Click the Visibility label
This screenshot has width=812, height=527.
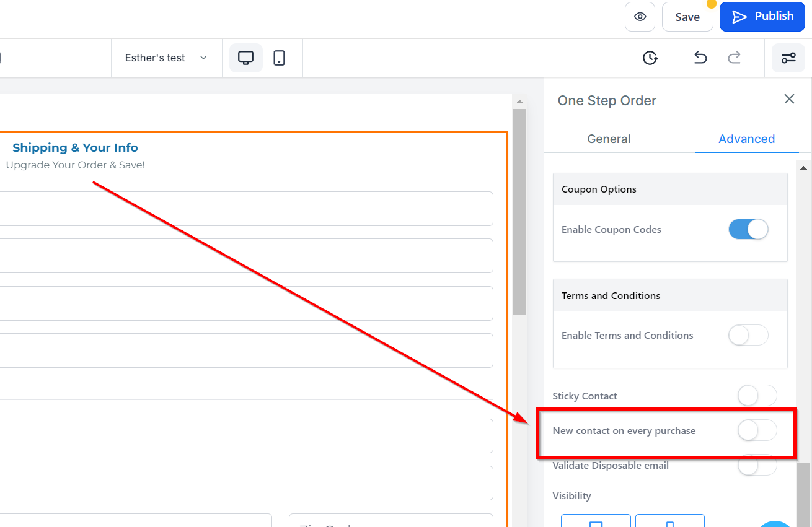tap(571, 495)
